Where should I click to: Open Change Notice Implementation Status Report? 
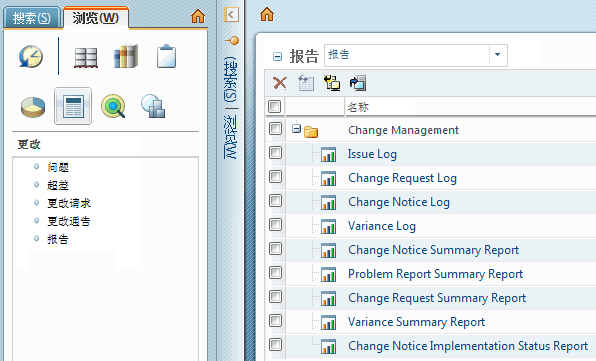coord(468,346)
